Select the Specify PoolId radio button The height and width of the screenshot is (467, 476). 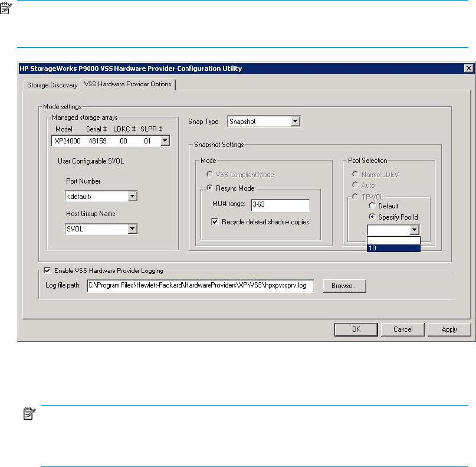372,217
